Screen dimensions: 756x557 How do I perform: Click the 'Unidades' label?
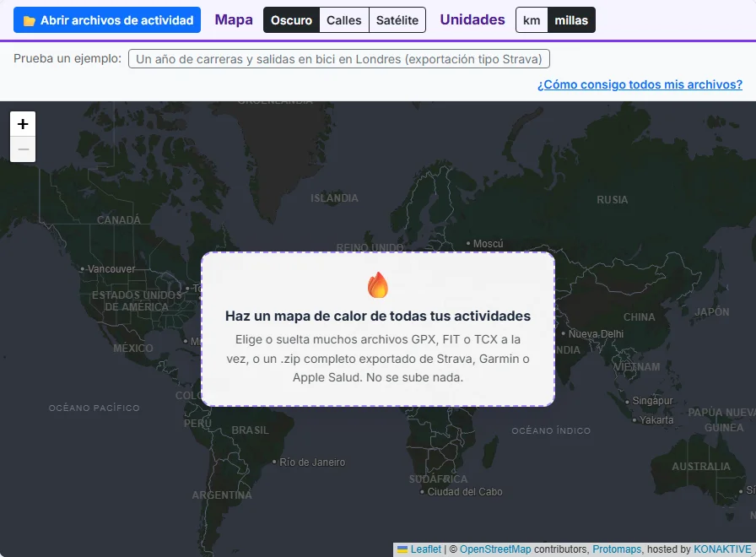point(472,19)
